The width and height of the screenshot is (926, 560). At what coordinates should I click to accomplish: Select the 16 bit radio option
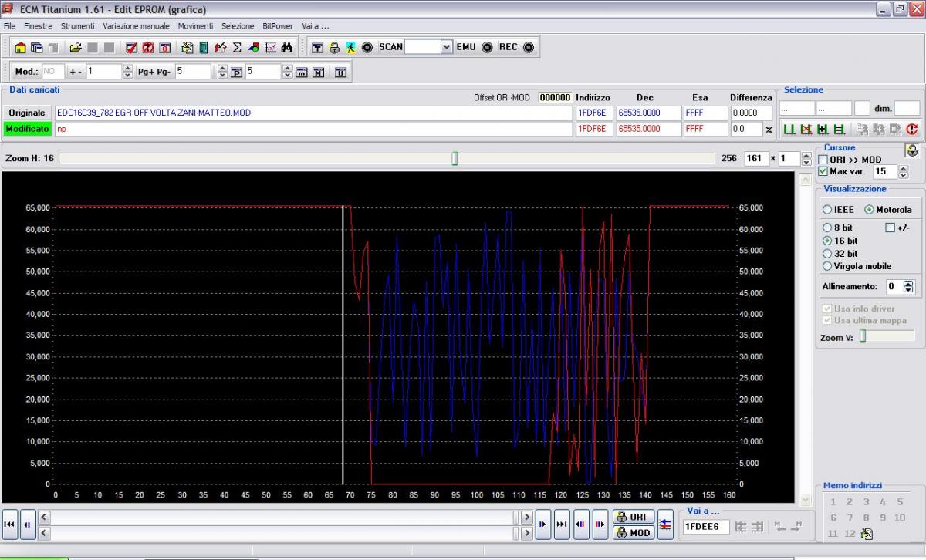(x=827, y=241)
